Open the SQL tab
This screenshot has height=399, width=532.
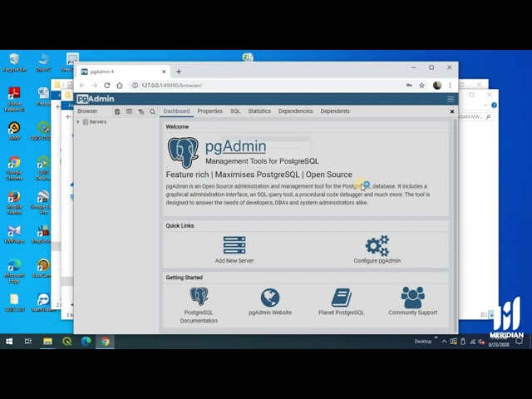click(x=235, y=111)
